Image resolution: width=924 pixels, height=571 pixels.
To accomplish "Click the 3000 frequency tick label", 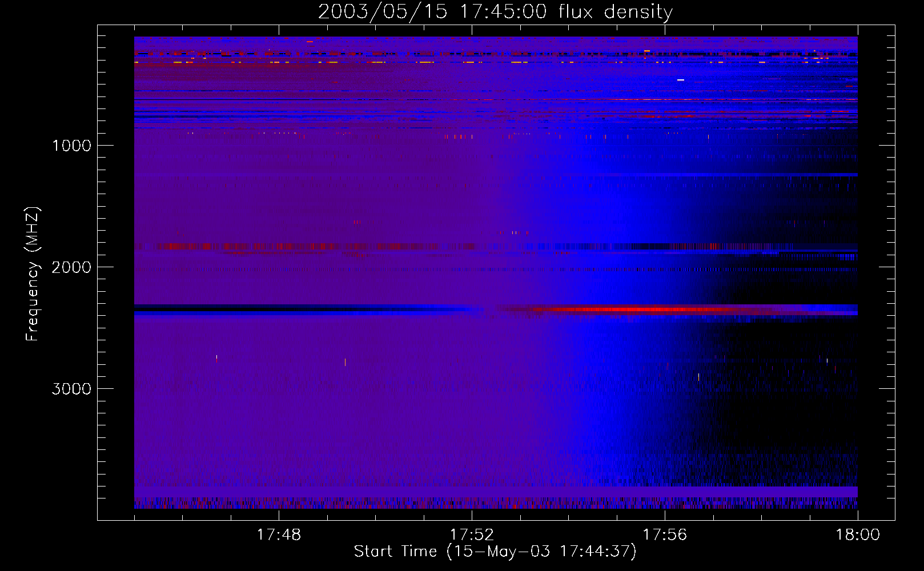I will pyautogui.click(x=71, y=389).
